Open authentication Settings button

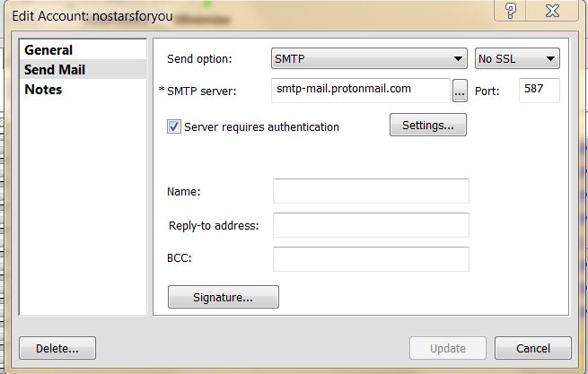(x=428, y=125)
